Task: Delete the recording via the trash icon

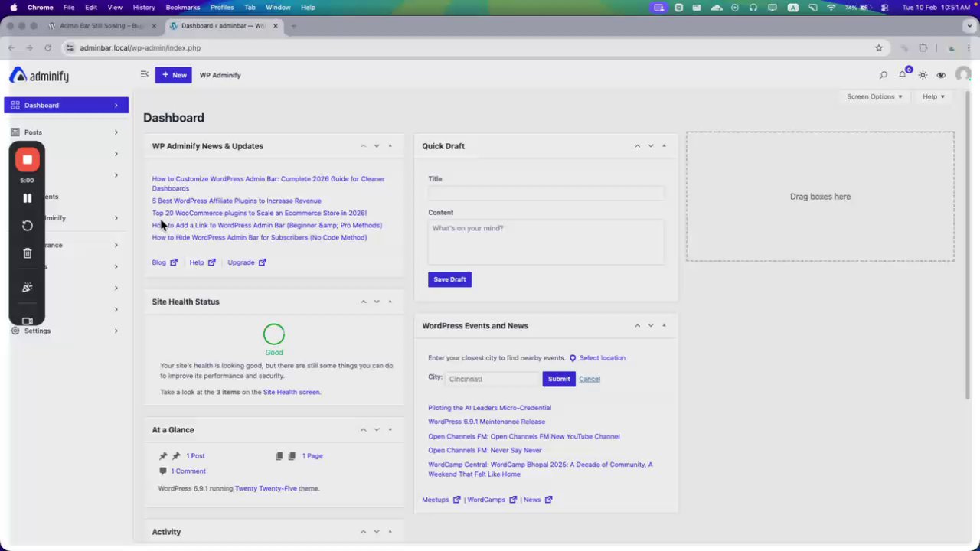Action: [28, 253]
